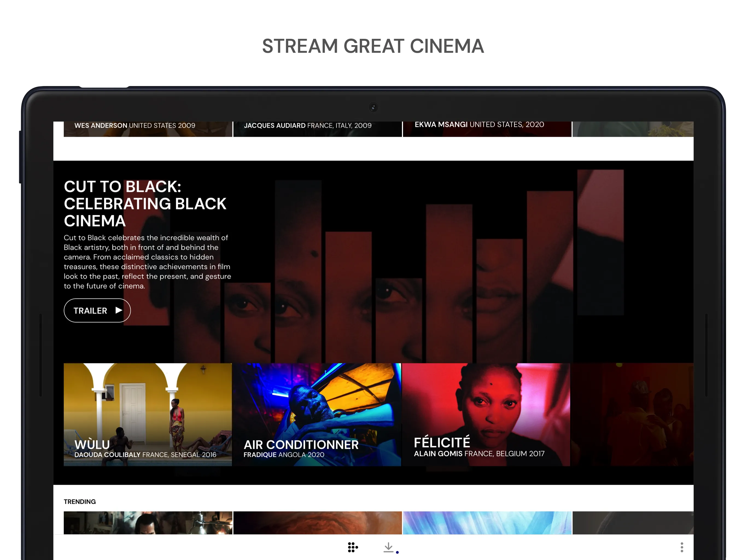This screenshot has width=747, height=560.
Task: Open the third Trending thumbnail in blue
Action: point(487,523)
